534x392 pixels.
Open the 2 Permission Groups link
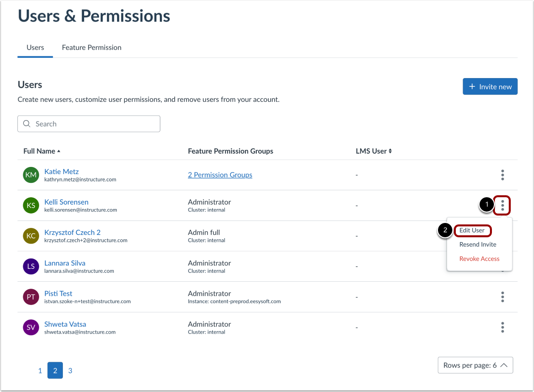(220, 174)
